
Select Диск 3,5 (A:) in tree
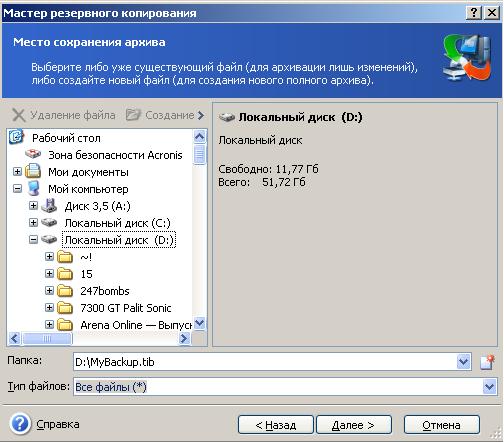click(x=97, y=206)
